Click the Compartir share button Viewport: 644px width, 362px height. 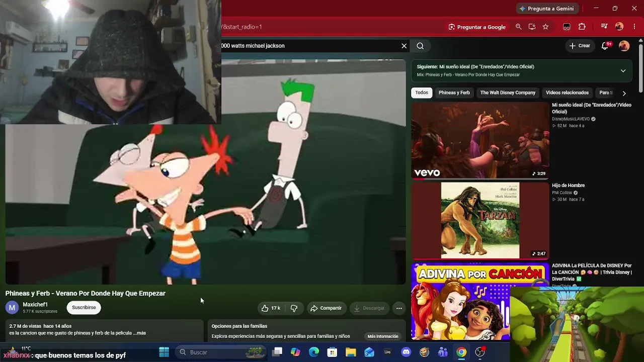[x=326, y=308]
